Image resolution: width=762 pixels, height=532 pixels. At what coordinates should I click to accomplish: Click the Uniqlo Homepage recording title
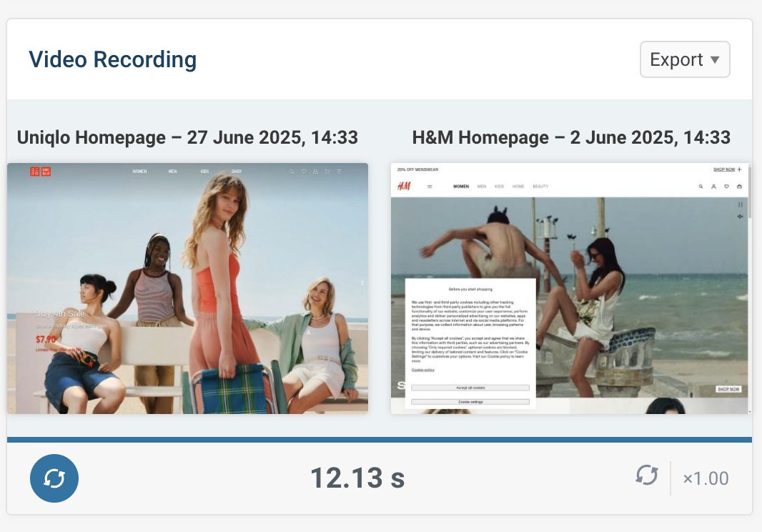coord(187,137)
